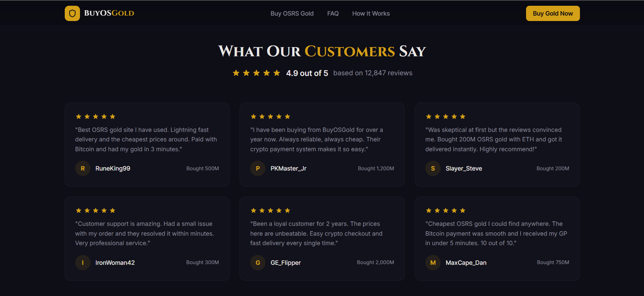Click star rating on RuneKing99's review
Screen dimensions: 644x296
click(x=96, y=117)
